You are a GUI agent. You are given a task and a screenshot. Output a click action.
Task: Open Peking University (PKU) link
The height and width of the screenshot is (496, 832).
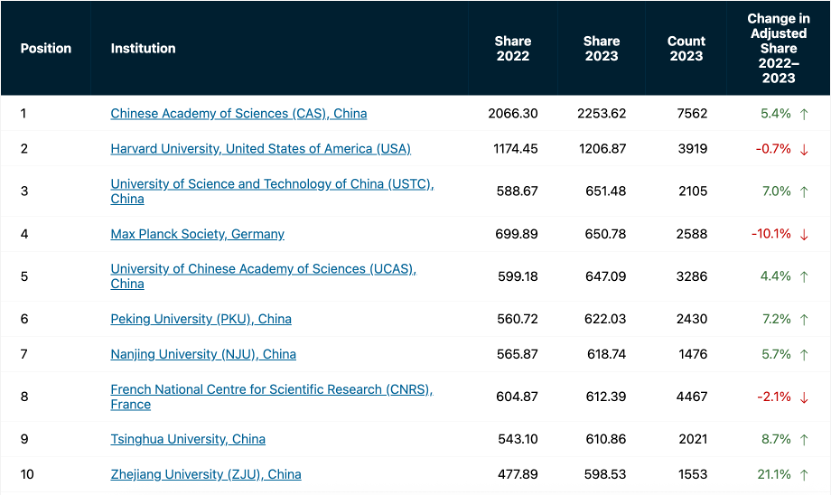click(201, 319)
